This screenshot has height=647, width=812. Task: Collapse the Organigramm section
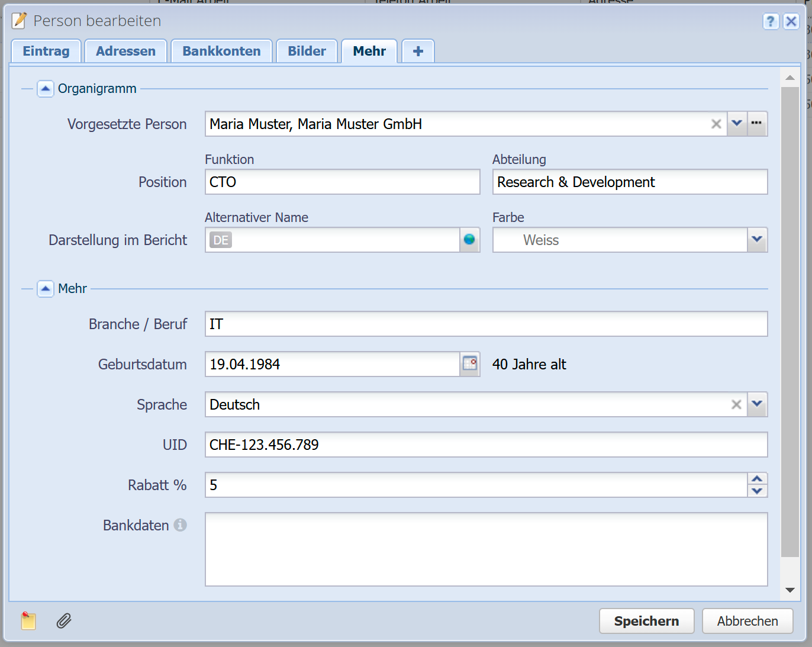coord(46,89)
